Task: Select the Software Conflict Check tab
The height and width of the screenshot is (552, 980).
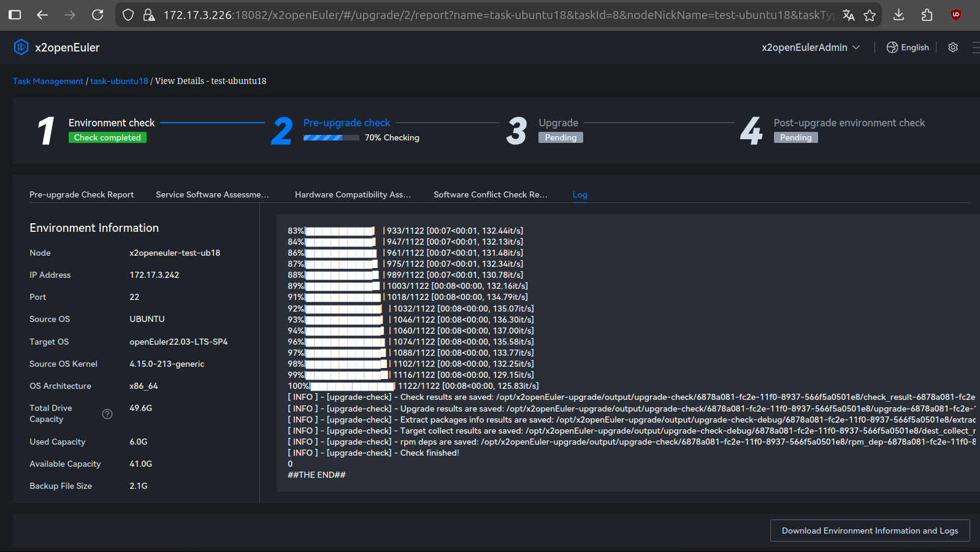Action: coord(490,194)
